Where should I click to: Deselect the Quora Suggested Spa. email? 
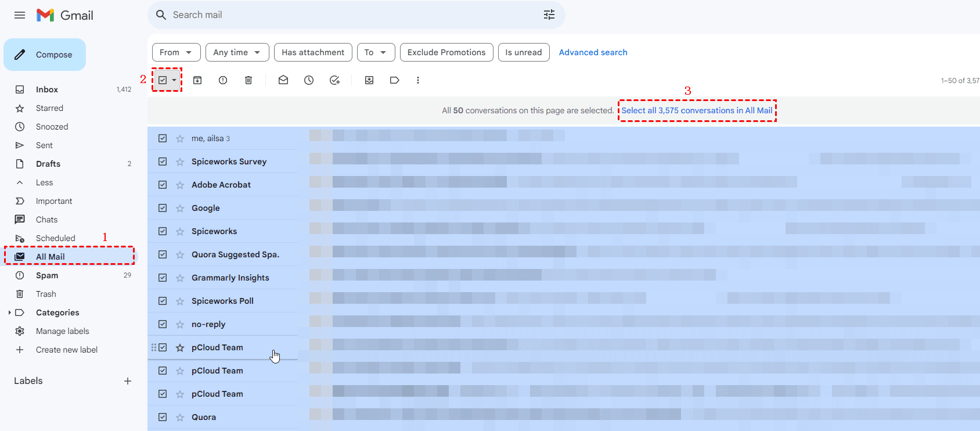(x=163, y=254)
